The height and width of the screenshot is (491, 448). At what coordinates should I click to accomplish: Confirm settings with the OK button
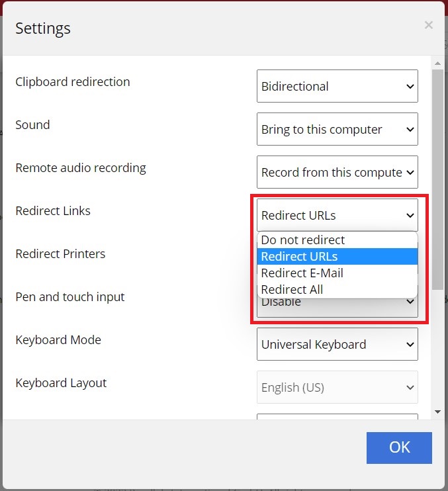399,447
